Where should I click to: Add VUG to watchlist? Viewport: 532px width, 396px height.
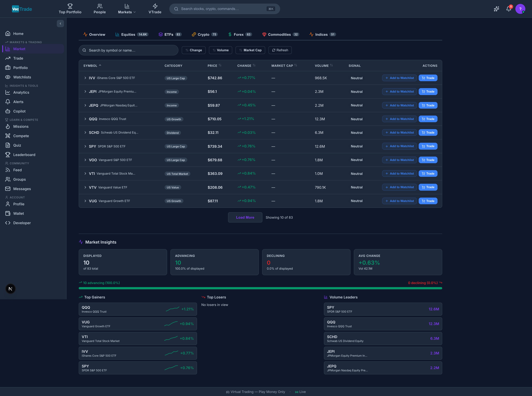pos(399,201)
